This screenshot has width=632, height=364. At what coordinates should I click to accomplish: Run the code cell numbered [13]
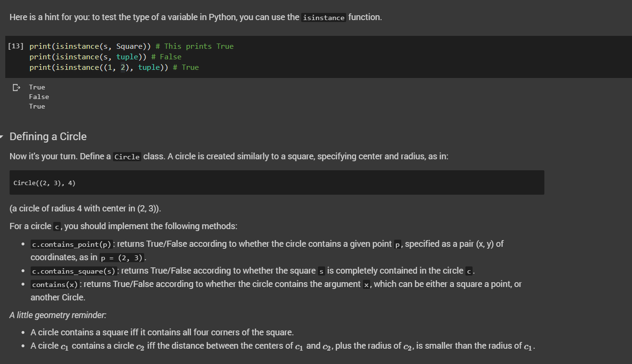coord(16,46)
